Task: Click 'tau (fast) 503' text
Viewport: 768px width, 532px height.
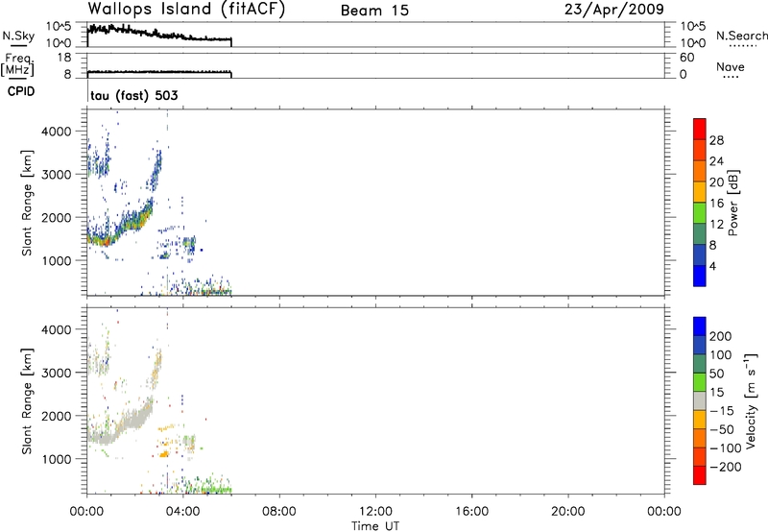Action: (x=134, y=95)
